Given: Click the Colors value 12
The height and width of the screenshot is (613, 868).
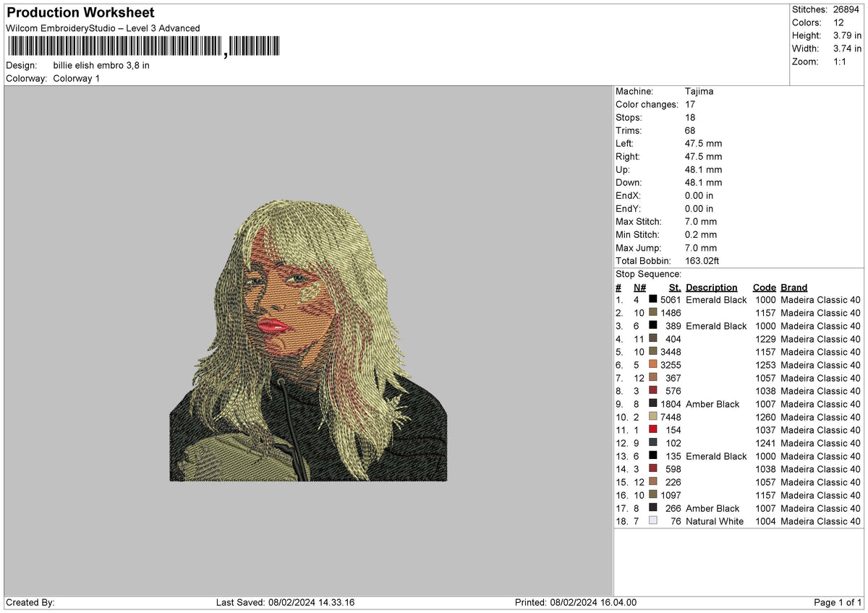Looking at the screenshot, I should pos(838,22).
